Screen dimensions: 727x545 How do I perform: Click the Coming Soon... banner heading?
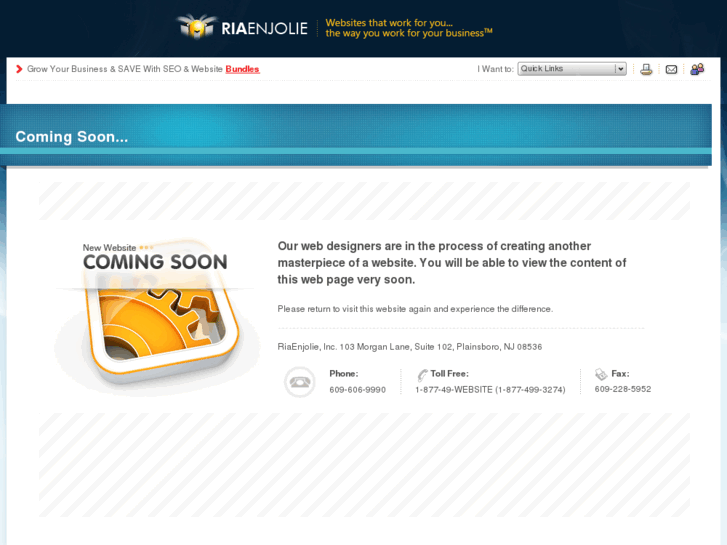tap(72, 137)
